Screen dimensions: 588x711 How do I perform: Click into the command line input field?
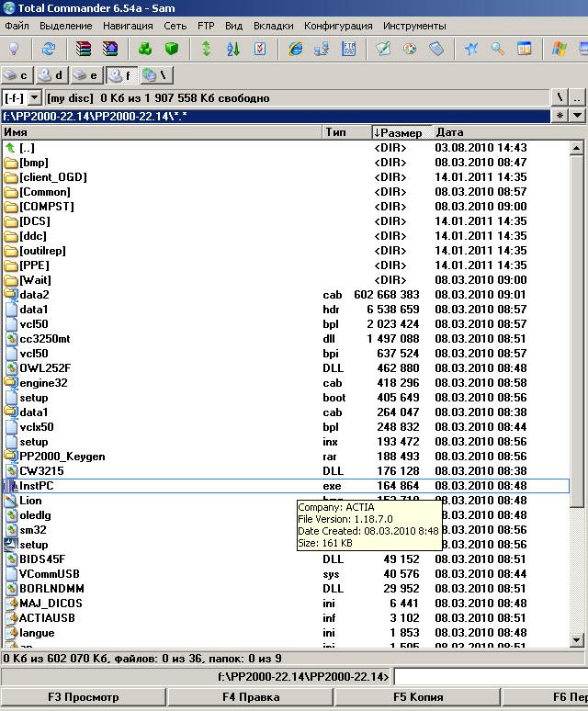[x=491, y=677]
